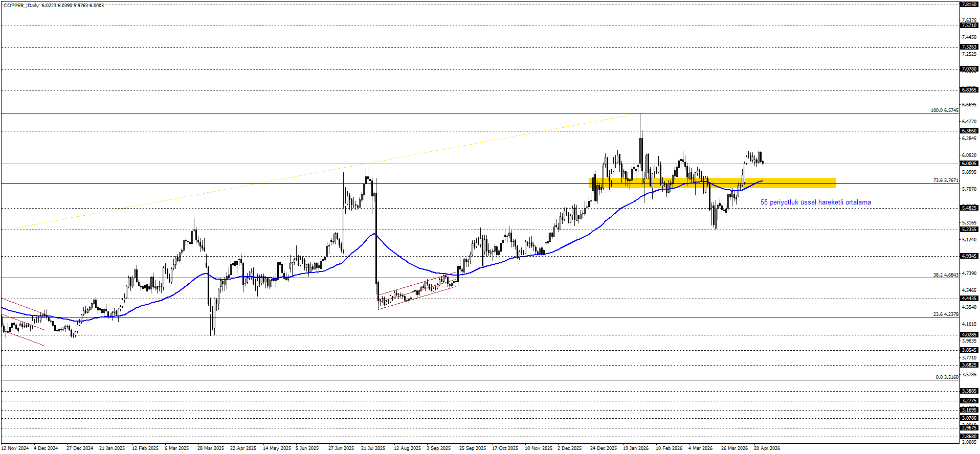This screenshot has height=454, width=980.
Task: Click the 21 Jul 2025 date on time axis
Action: 373,448
